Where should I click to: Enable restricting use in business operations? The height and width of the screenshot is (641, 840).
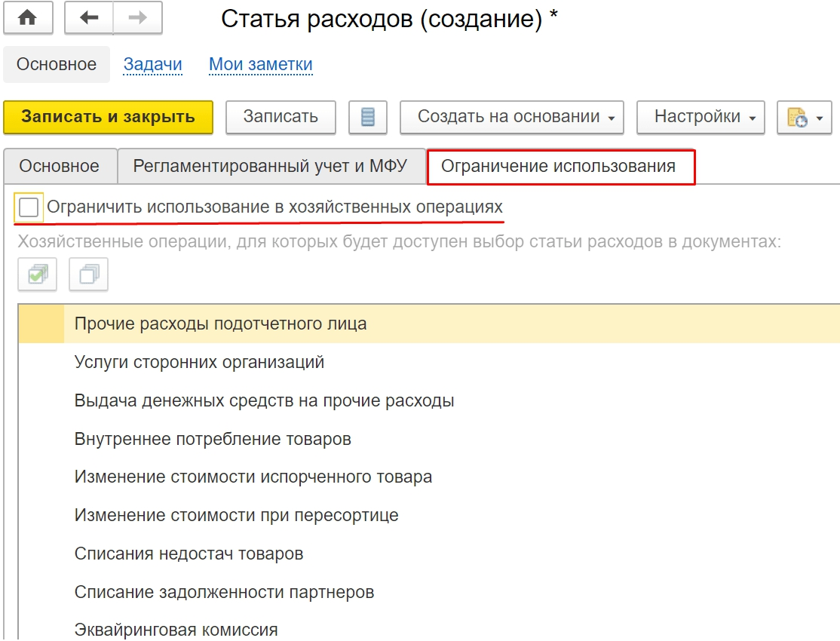(x=29, y=207)
